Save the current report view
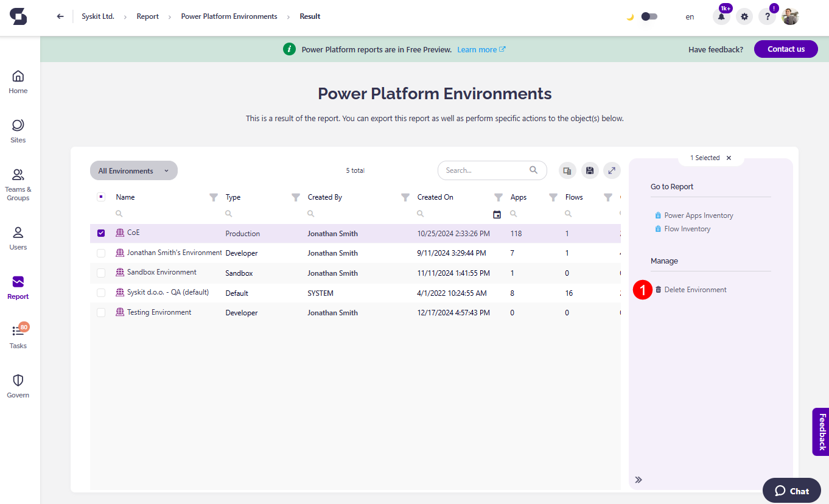Screen dimensions: 829x504 589,170
